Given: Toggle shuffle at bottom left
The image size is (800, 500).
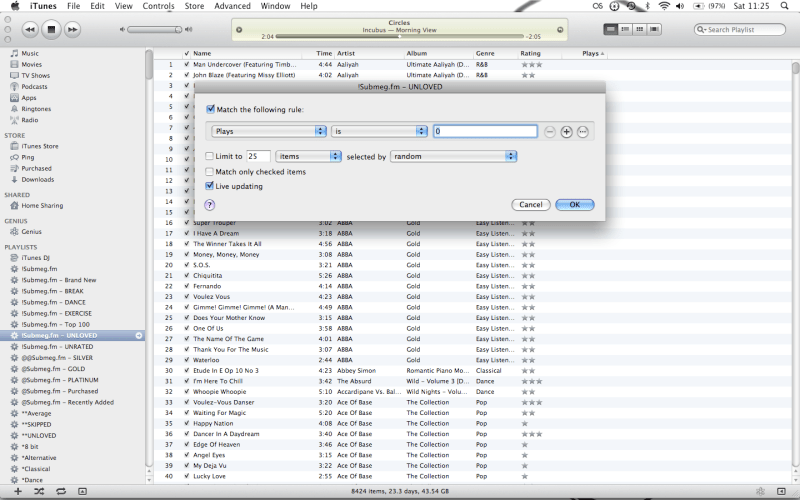Looking at the screenshot, I should point(38,492).
